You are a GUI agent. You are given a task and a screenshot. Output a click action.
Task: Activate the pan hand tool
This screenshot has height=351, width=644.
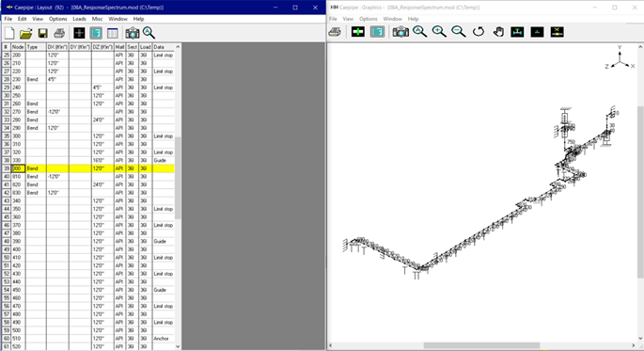coord(498,32)
